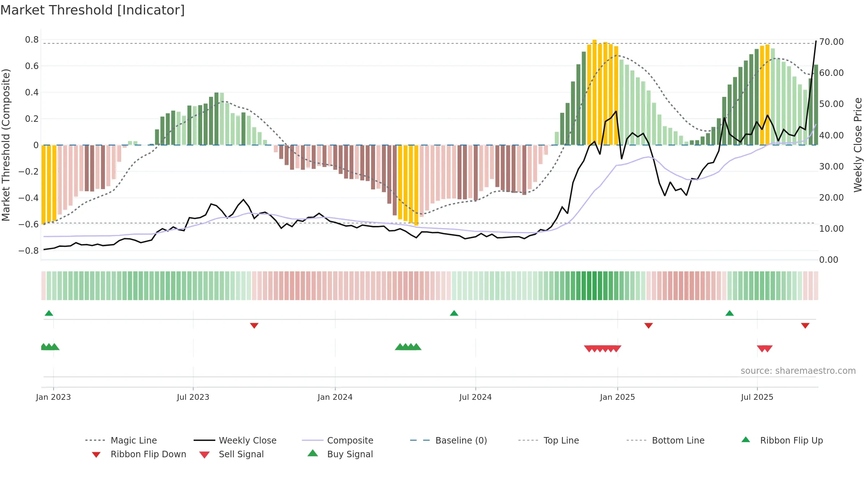Click the Jan 2025 x-axis label
This screenshot has height=488, width=868.
[618, 397]
